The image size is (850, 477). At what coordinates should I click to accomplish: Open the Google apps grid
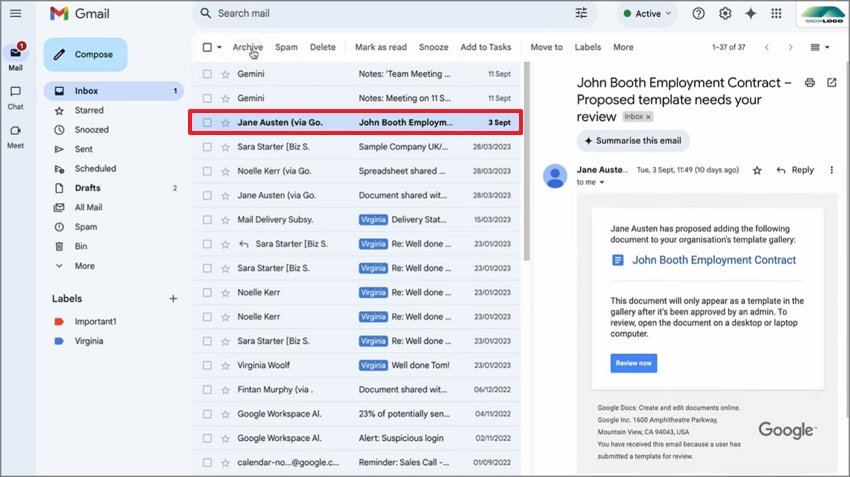[776, 13]
